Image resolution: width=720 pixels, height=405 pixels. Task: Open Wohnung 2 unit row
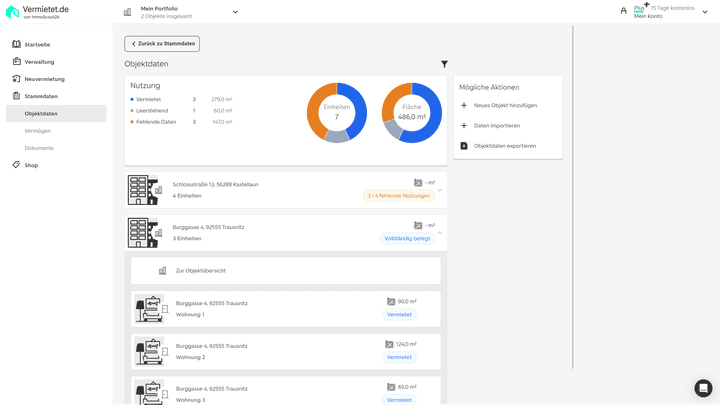click(286, 351)
